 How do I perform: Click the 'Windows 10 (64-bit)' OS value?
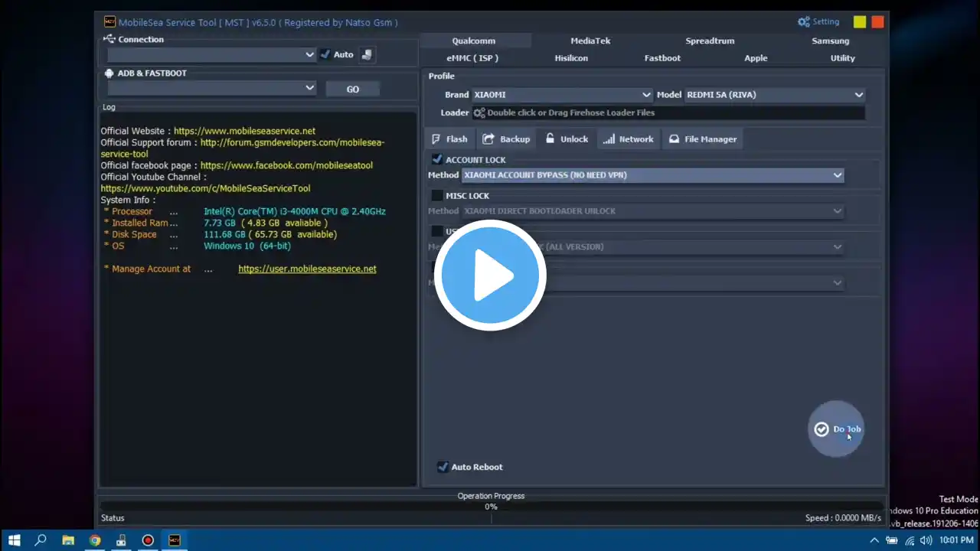pos(247,246)
